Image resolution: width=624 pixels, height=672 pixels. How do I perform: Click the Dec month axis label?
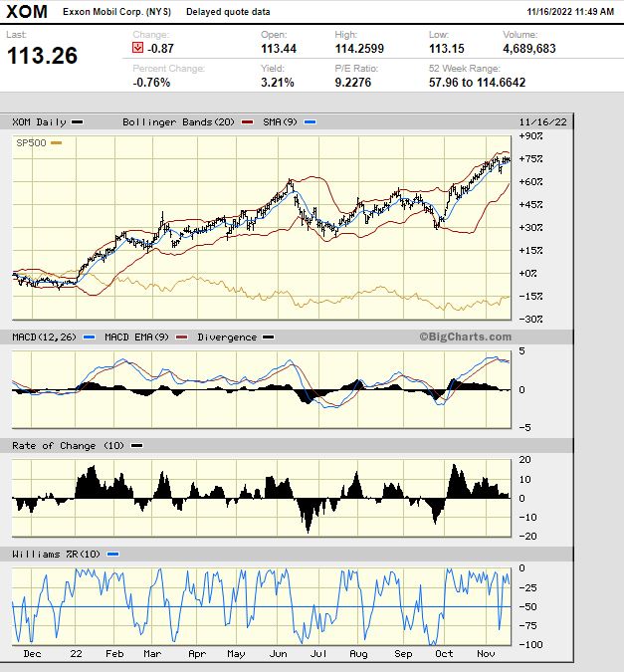point(32,653)
